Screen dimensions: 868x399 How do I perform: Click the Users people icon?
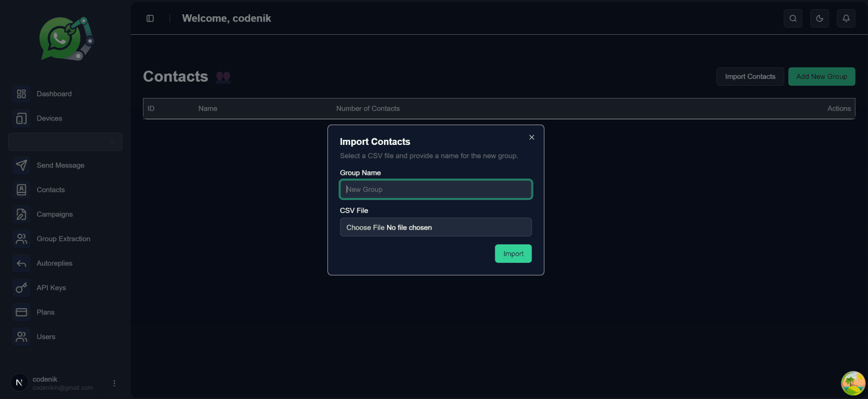pos(21,337)
